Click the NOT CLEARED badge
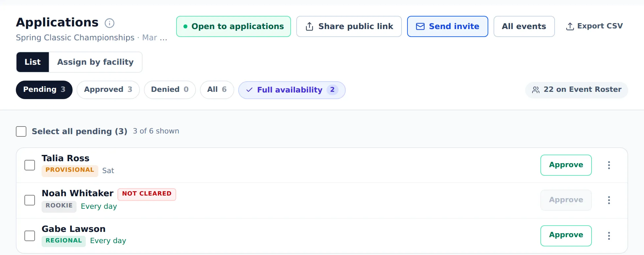 click(x=147, y=194)
